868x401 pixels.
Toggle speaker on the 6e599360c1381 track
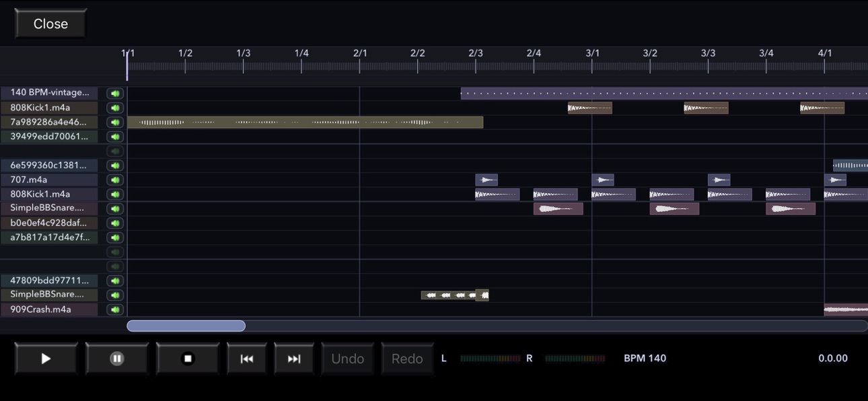pos(115,166)
